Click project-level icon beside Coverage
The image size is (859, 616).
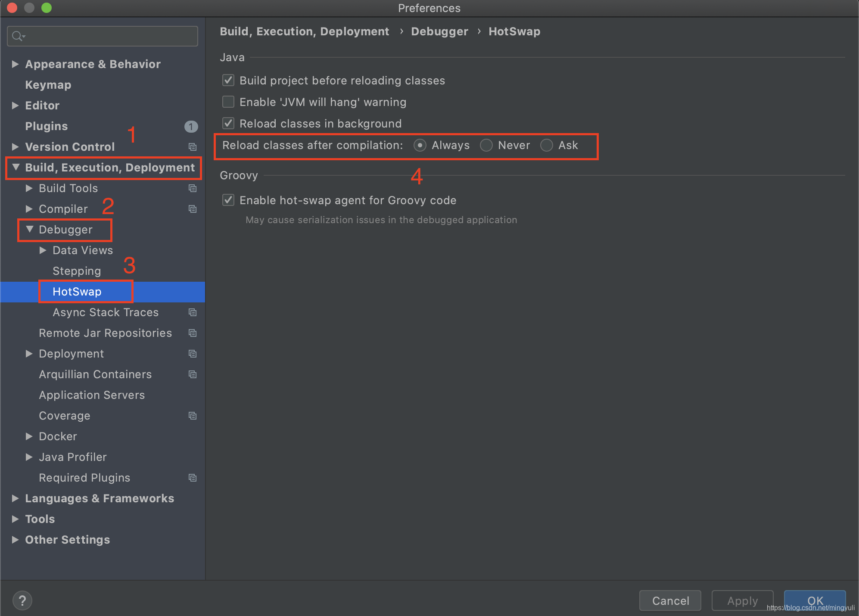pyautogui.click(x=193, y=416)
